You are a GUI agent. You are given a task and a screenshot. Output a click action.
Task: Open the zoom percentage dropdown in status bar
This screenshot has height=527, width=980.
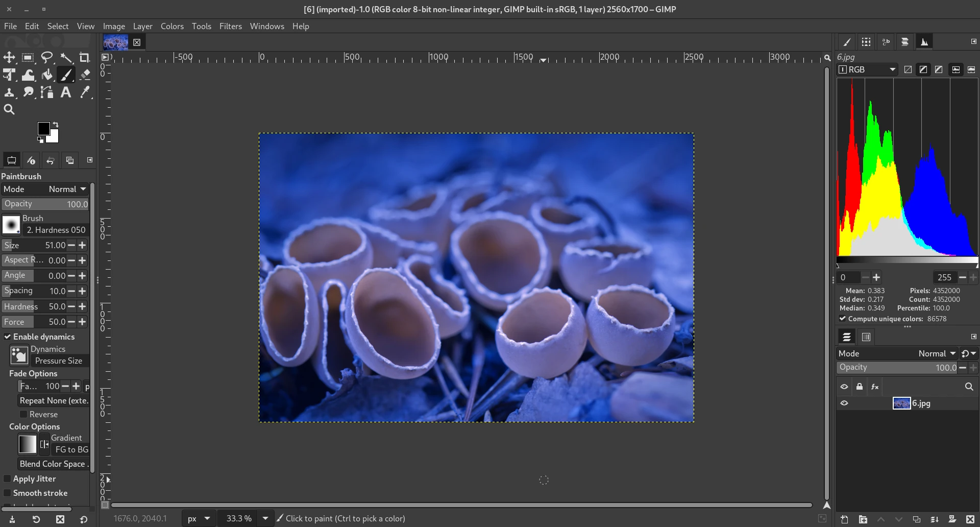(265, 518)
